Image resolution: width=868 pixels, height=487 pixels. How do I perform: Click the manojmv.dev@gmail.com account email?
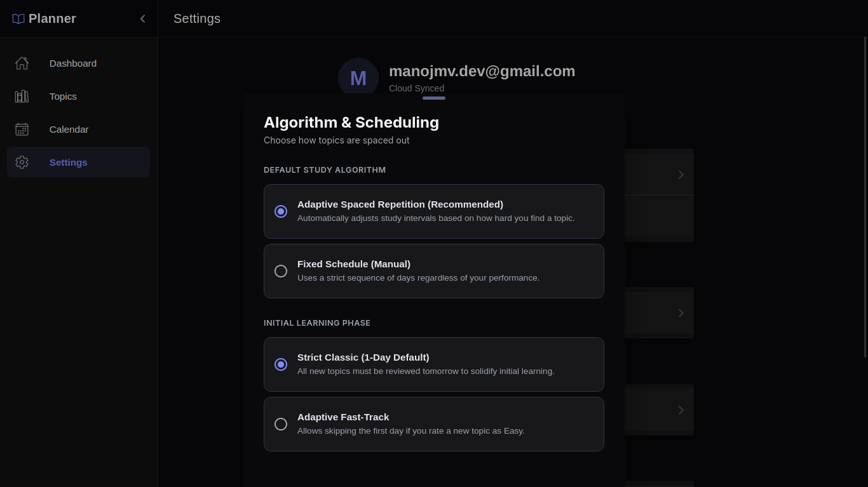click(x=482, y=71)
